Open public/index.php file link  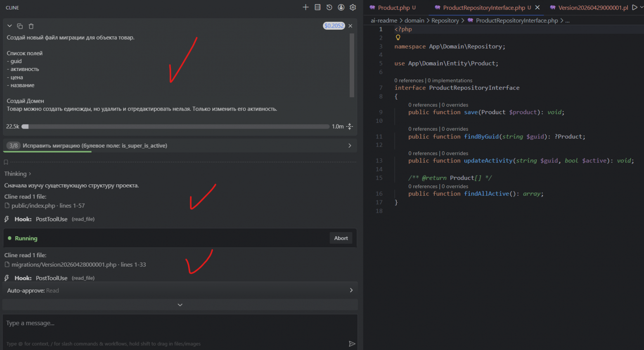click(x=33, y=206)
